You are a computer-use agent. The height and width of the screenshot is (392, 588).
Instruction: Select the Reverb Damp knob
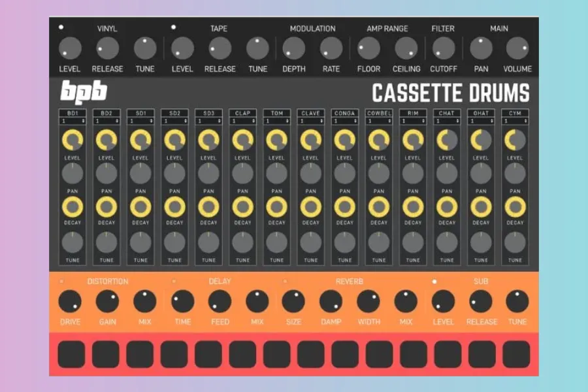[x=331, y=301]
